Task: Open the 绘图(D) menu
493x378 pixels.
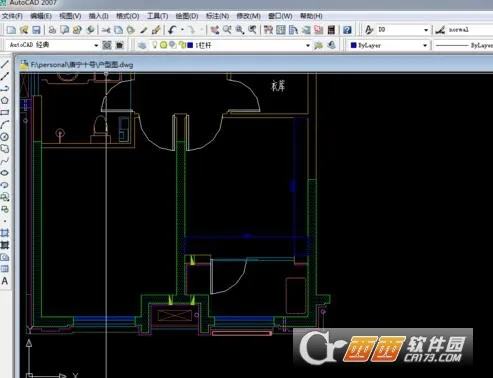Action: [x=187, y=16]
